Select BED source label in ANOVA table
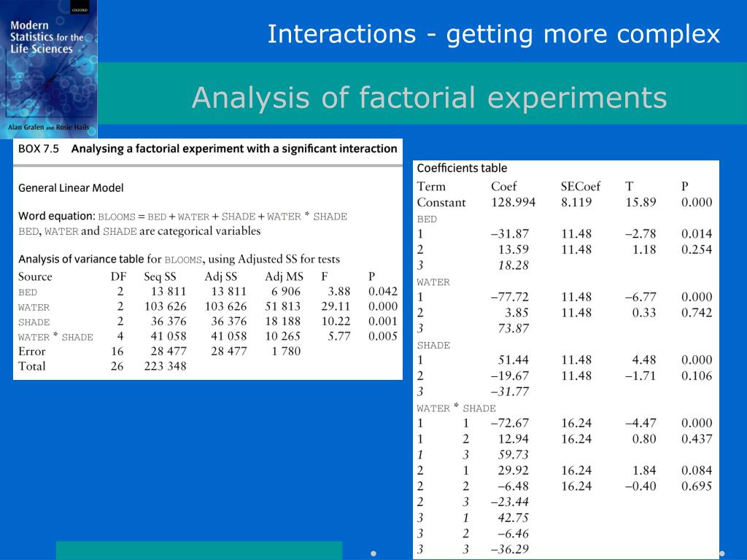The height and width of the screenshot is (560, 747). [28, 292]
